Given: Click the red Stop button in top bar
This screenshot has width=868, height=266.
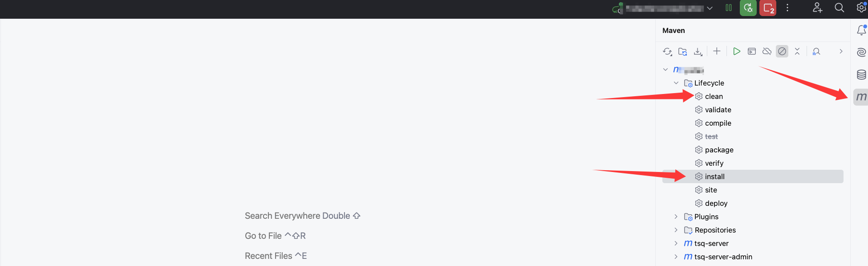Looking at the screenshot, I should (768, 8).
